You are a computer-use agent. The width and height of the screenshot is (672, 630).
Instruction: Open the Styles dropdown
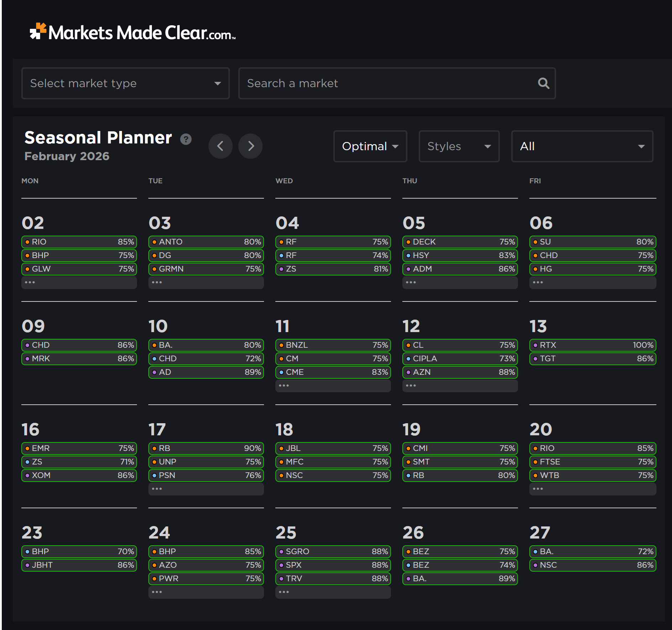coord(459,146)
